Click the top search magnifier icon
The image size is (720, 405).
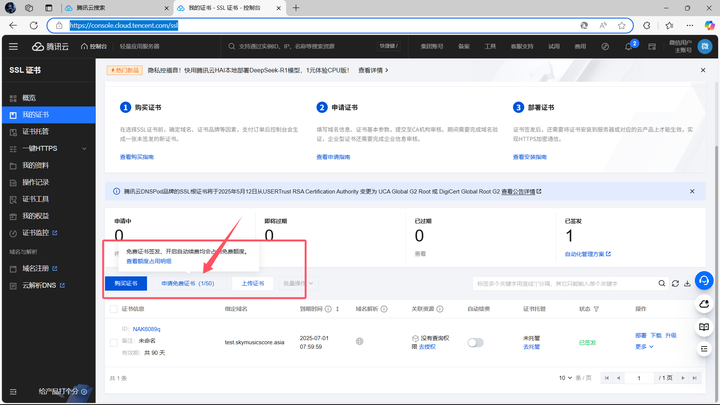point(231,46)
